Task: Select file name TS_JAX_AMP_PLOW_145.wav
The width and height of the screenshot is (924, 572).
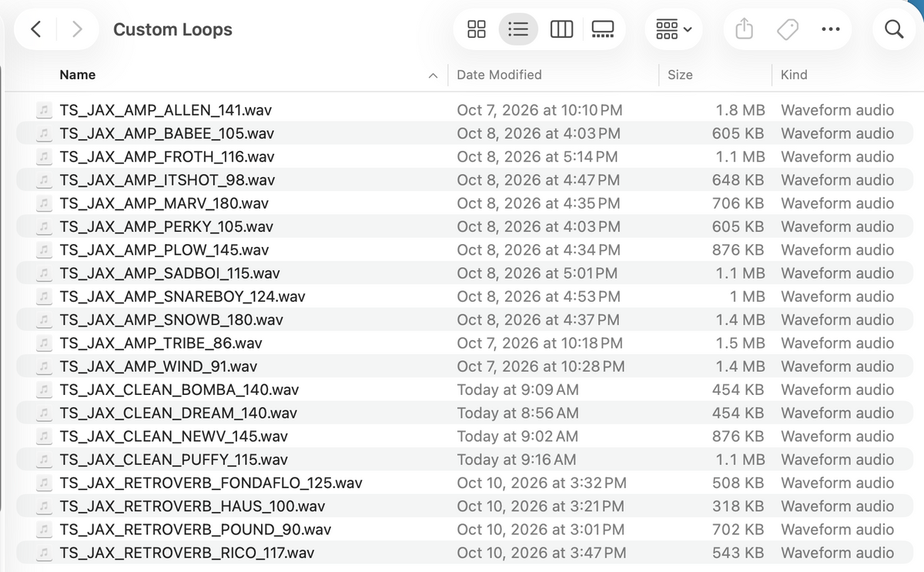Action: click(x=164, y=249)
